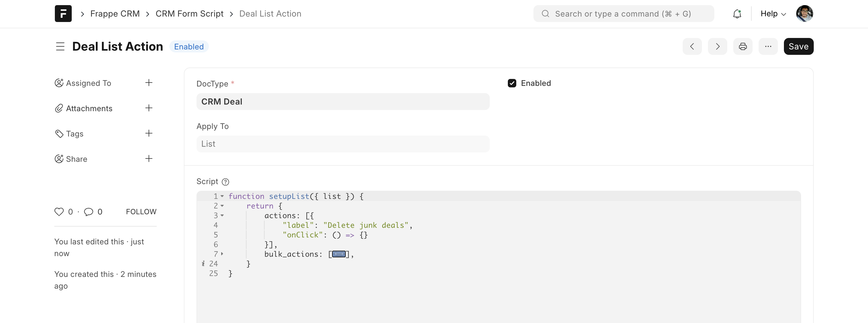Add an attachment with plus icon
Viewport: 868px width, 323px height.
[149, 108]
